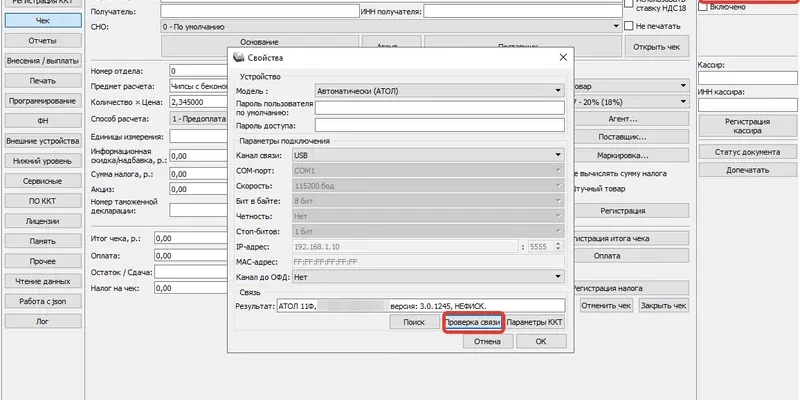The width and height of the screenshot is (800, 400).
Task: Confirm the dialog with OK
Action: click(x=540, y=341)
